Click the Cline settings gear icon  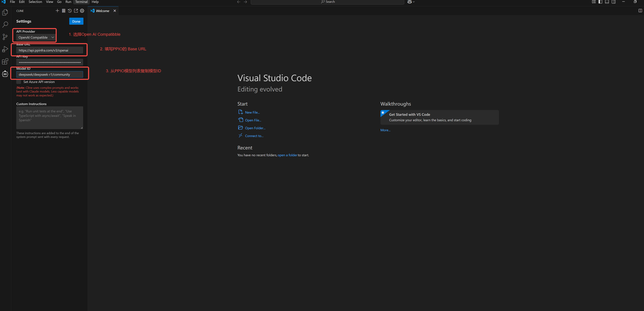82,11
